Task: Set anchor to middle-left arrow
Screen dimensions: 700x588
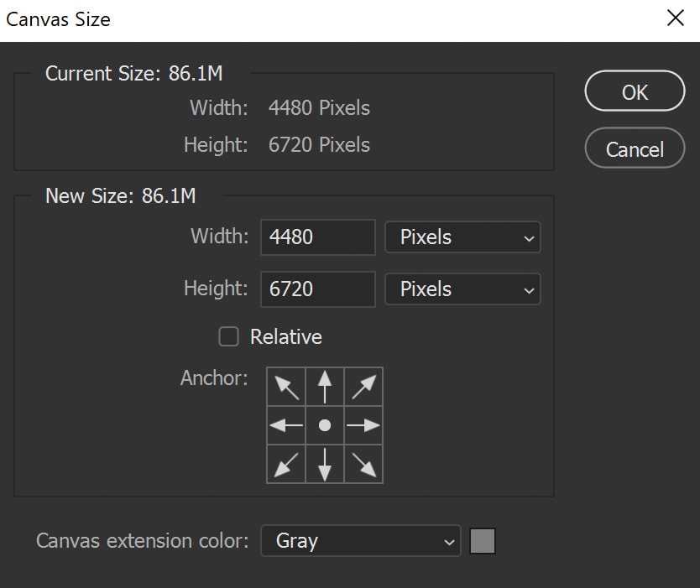Action: coord(286,425)
